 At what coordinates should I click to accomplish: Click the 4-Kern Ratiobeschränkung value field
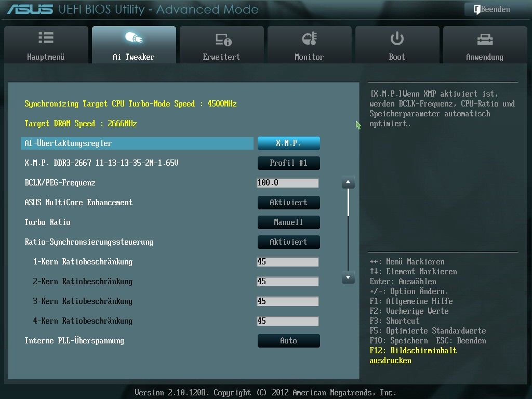click(288, 321)
